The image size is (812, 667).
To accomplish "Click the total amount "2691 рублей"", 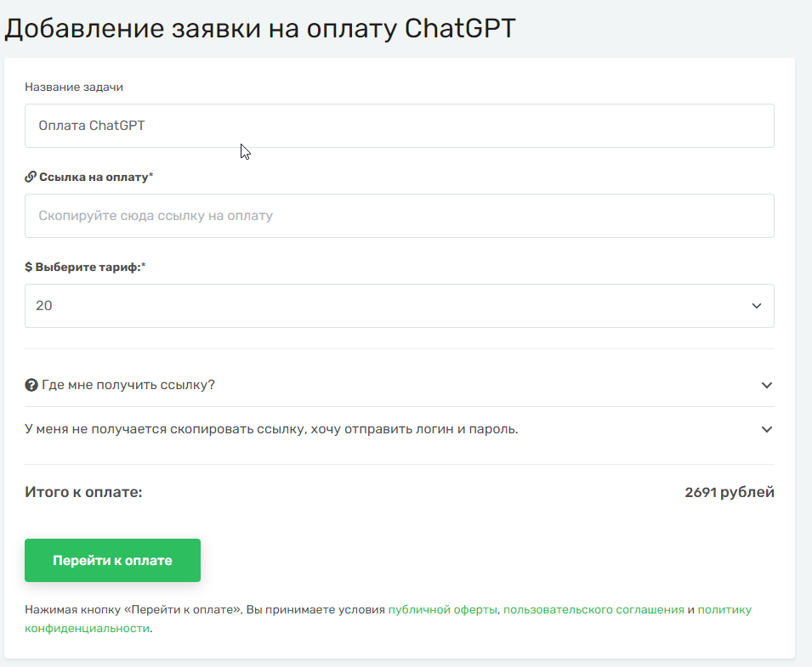I will (x=730, y=492).
